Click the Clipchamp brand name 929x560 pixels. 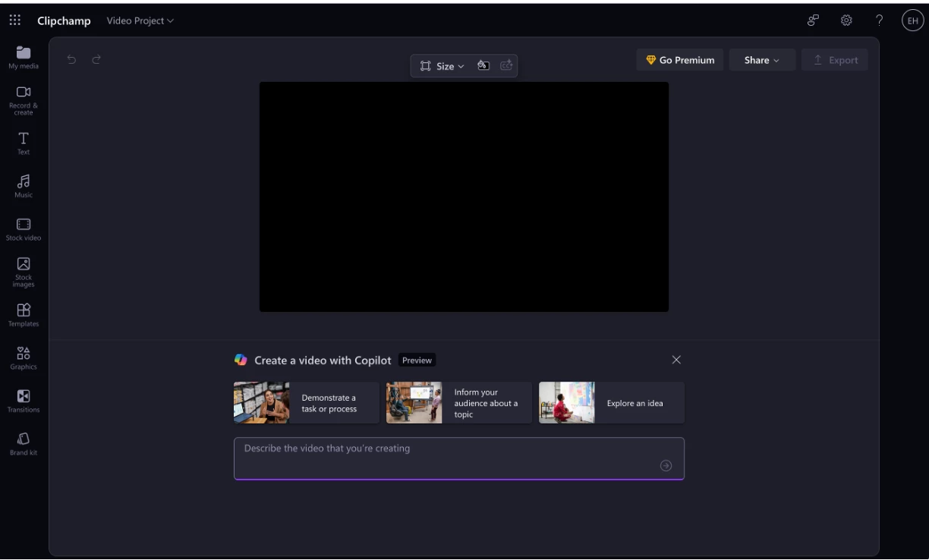tap(65, 20)
